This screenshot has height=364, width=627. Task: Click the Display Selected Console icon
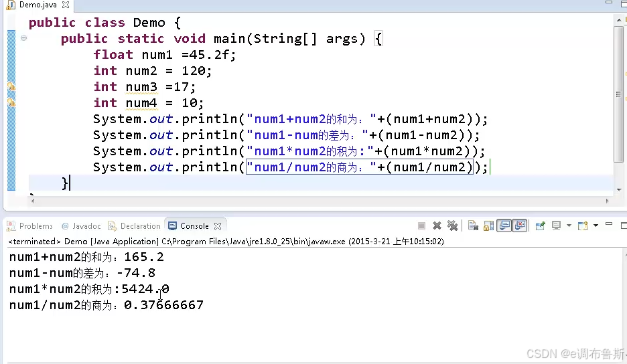[x=556, y=225]
